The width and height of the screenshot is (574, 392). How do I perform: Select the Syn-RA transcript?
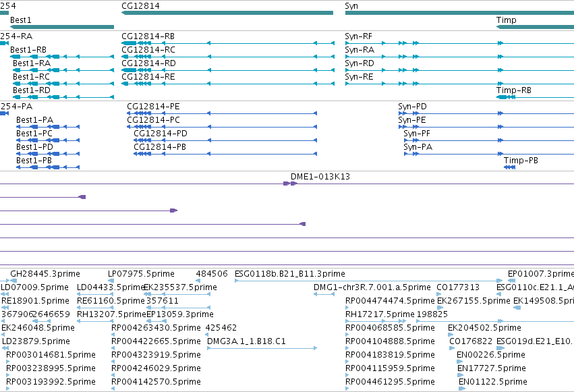coord(459,57)
